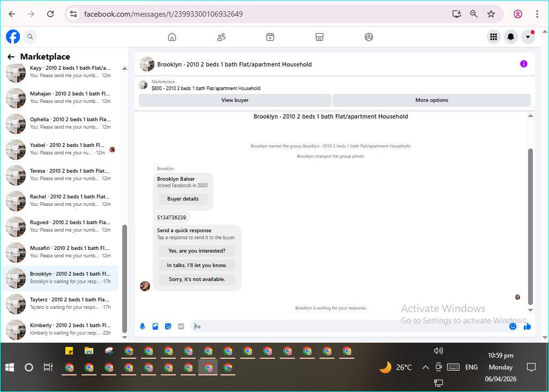Image resolution: width=549 pixels, height=392 pixels.
Task: Go back from Marketplace chats list
Action: (11, 57)
